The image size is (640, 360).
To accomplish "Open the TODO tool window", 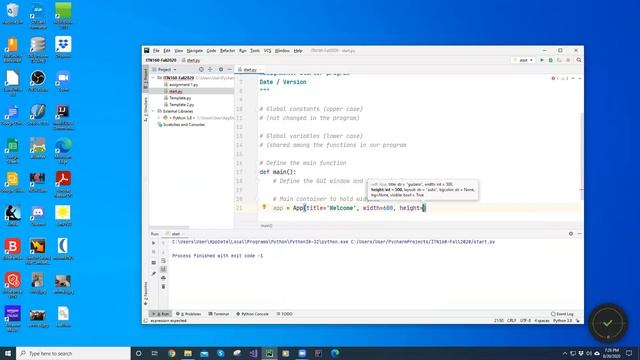I will pos(284,314).
